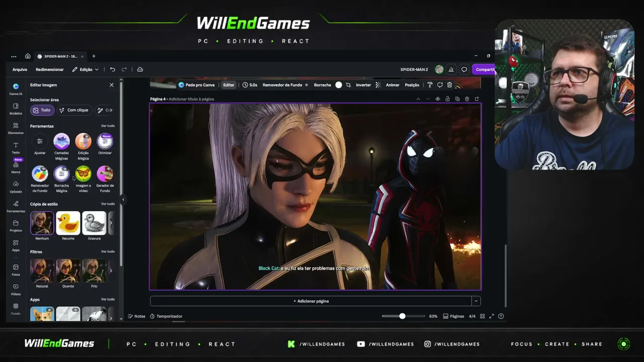Open the comments speech bubble icon
The height and width of the screenshot is (362, 644).
[x=464, y=69]
